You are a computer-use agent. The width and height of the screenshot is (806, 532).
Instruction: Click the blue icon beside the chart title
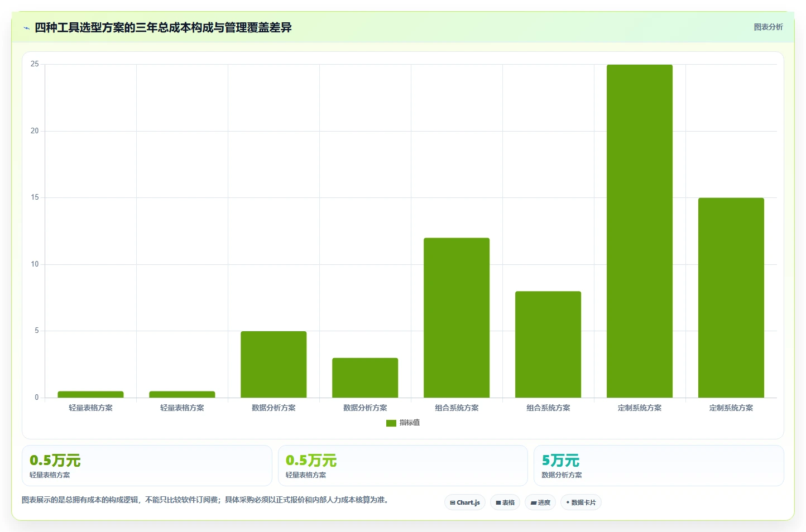[x=26, y=28]
